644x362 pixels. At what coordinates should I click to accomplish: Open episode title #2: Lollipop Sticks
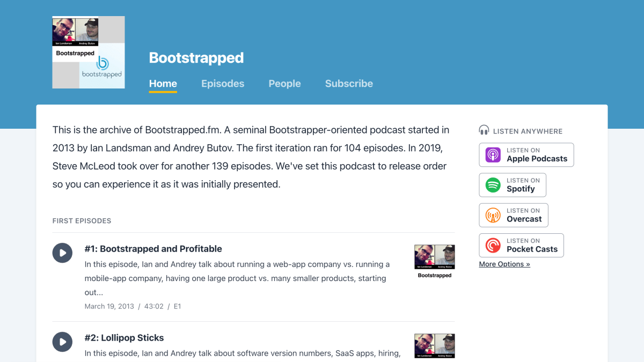[124, 338]
